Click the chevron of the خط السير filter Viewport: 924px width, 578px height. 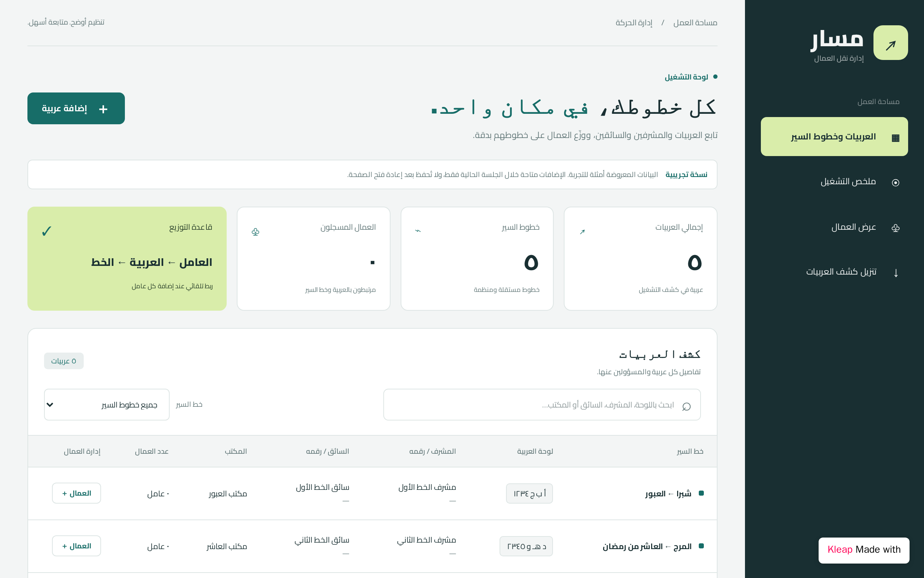click(50, 405)
